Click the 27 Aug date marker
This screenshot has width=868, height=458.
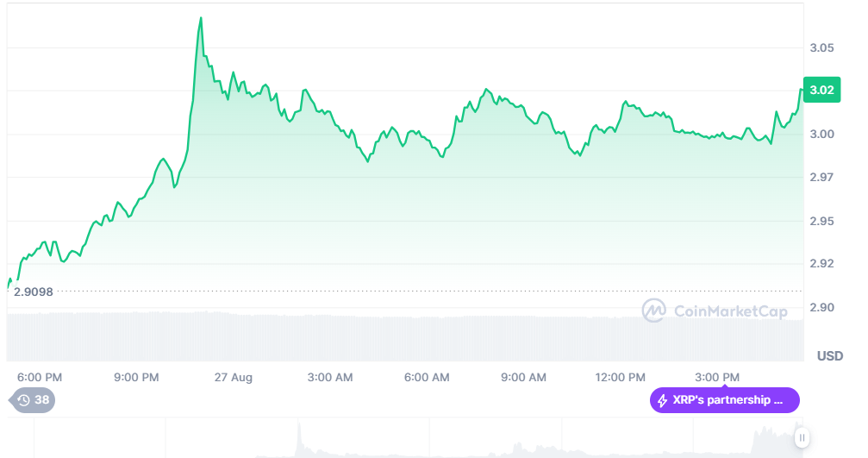pyautogui.click(x=234, y=378)
